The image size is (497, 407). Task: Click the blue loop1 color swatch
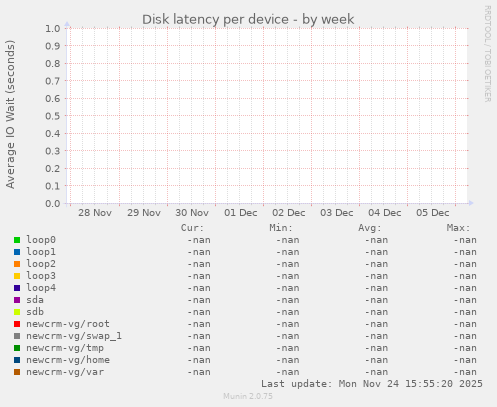(17, 252)
